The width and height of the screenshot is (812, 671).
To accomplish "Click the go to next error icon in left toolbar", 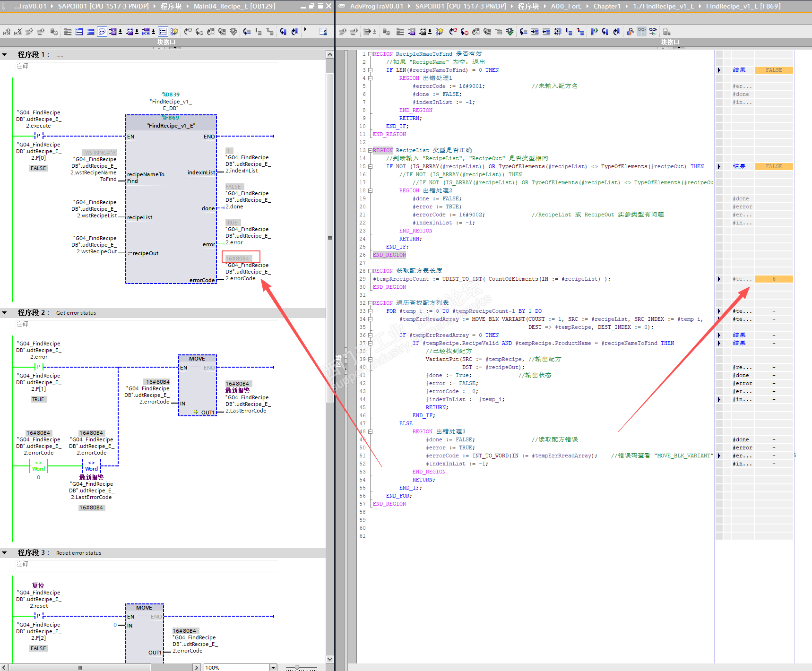I will point(199,32).
